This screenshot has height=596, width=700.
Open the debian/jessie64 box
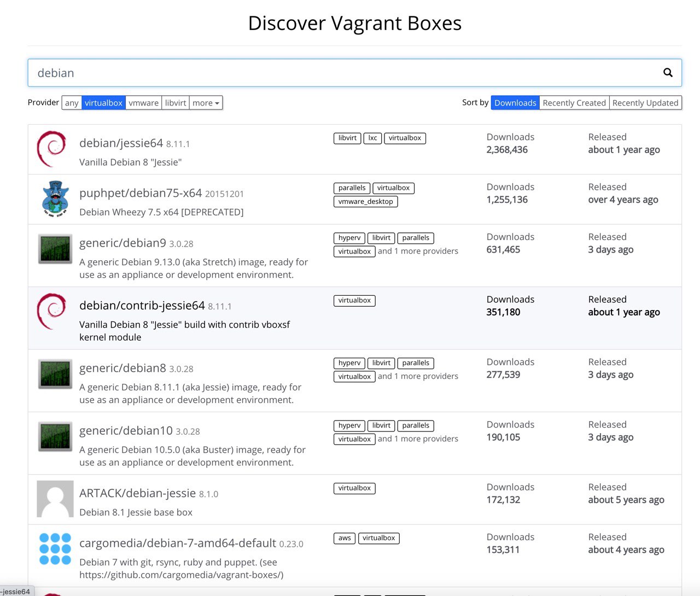(121, 143)
